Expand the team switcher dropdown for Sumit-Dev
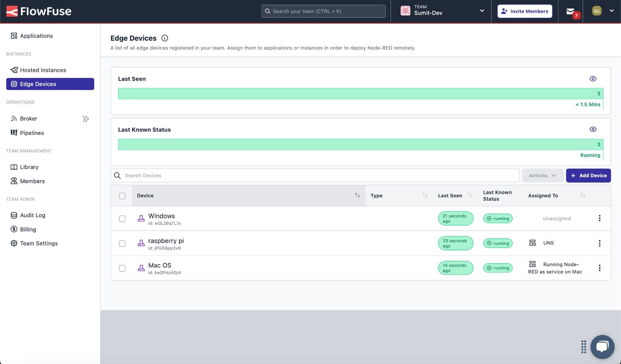The image size is (621, 364). [481, 11]
